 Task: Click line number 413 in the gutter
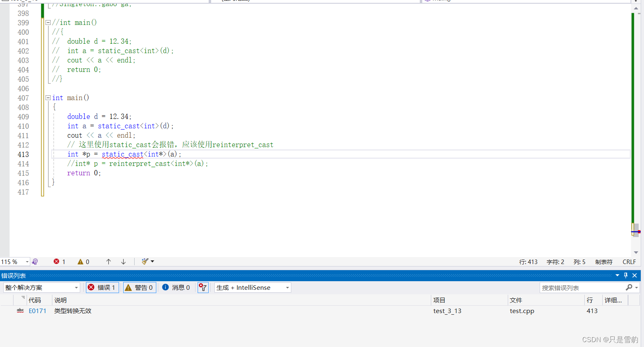(23, 154)
